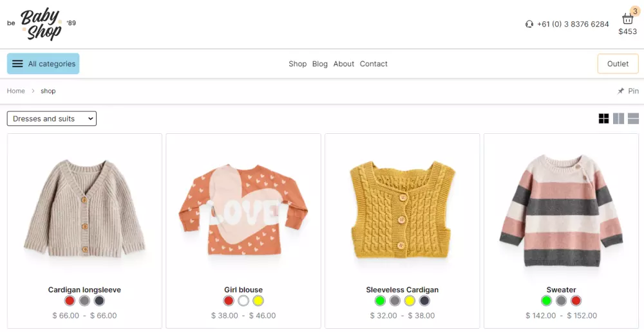Image resolution: width=644 pixels, height=332 pixels.
Task: Choose white swatch for Girl blouse
Action: pyautogui.click(x=243, y=301)
